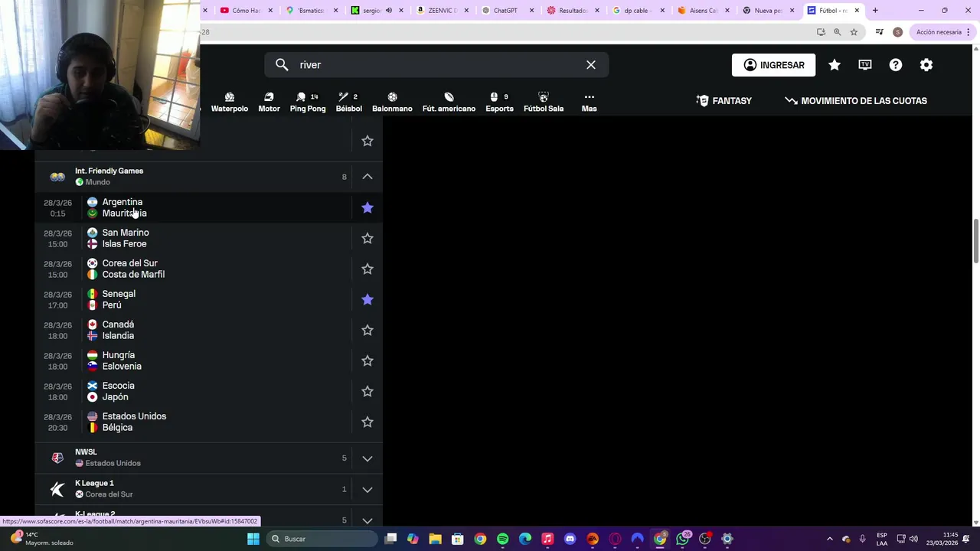
Task: Open the NWSL league title
Action: (86, 452)
